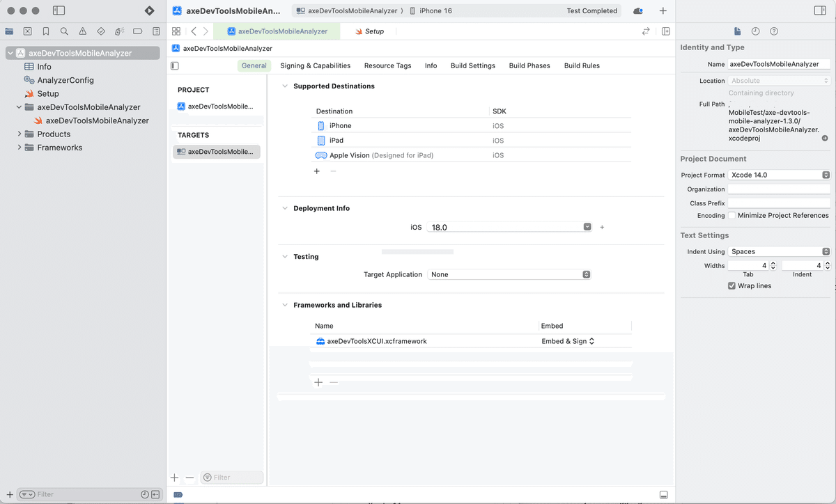
Task: Uncheck the Wrap lines checkbox
Action: point(731,285)
